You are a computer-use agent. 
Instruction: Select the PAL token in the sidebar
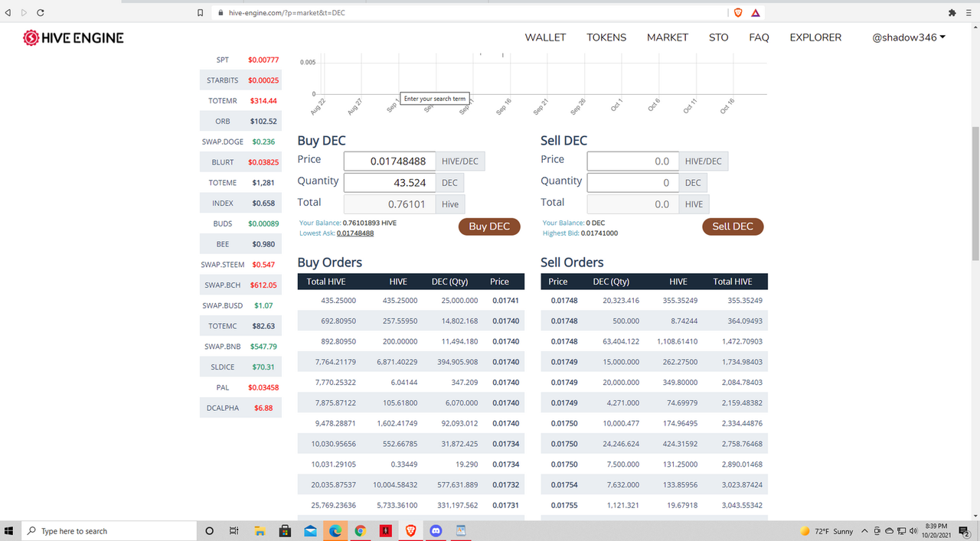click(x=240, y=387)
